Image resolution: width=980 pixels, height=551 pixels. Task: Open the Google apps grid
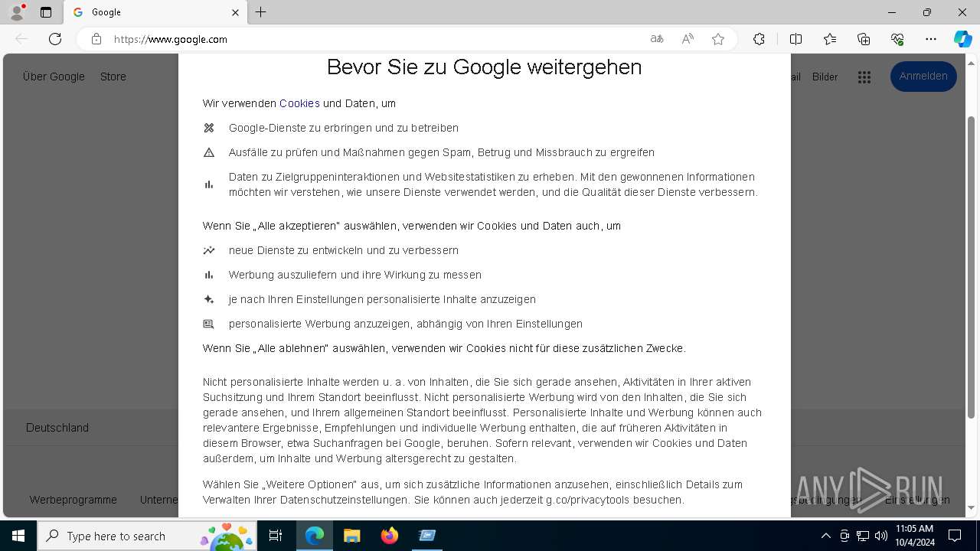(864, 77)
